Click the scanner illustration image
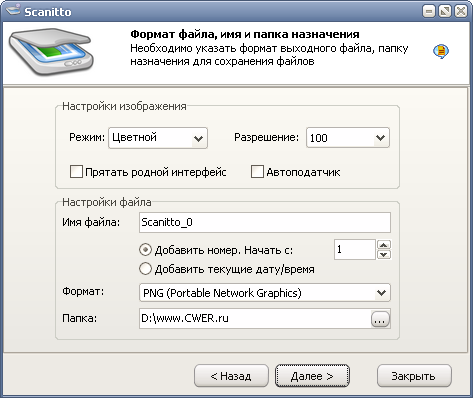473x398 pixels. pos(51,51)
